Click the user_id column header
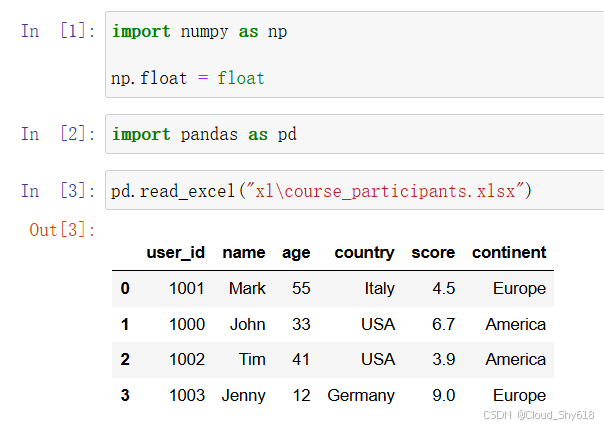 pyautogui.click(x=176, y=253)
